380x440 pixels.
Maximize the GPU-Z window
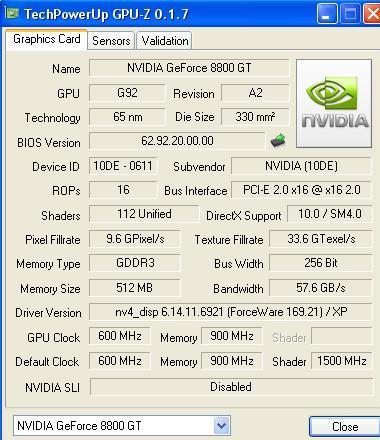pos(350,14)
